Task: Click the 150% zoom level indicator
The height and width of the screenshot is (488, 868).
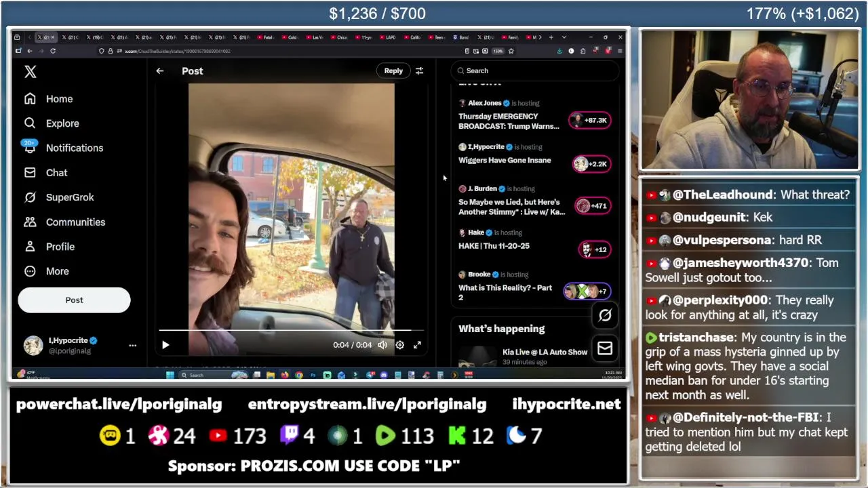Action: pos(498,51)
